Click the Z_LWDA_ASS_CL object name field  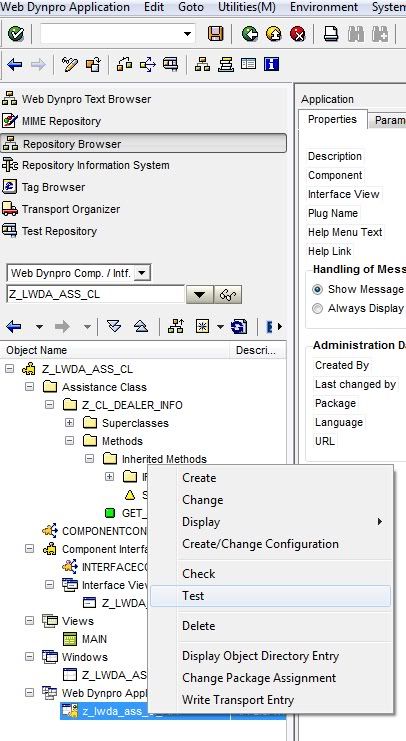(95, 294)
